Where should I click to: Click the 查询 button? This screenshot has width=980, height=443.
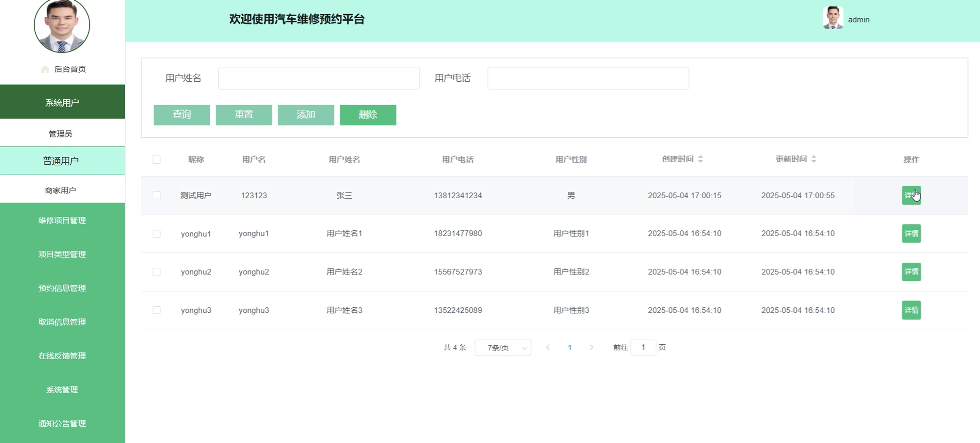tap(182, 115)
